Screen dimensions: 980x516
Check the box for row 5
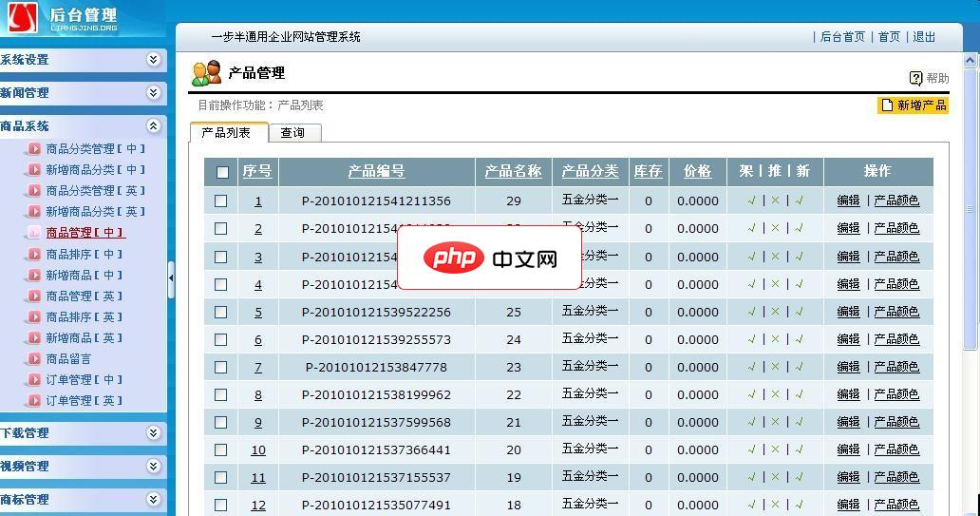click(x=220, y=312)
